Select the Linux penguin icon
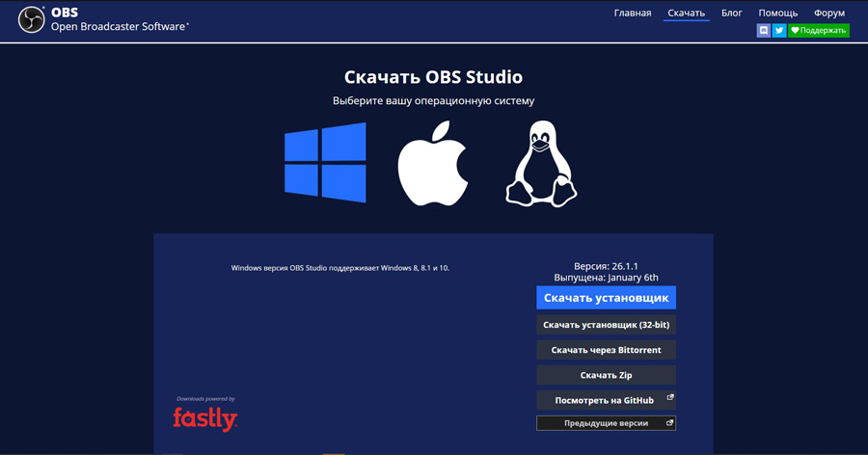 pos(541,164)
